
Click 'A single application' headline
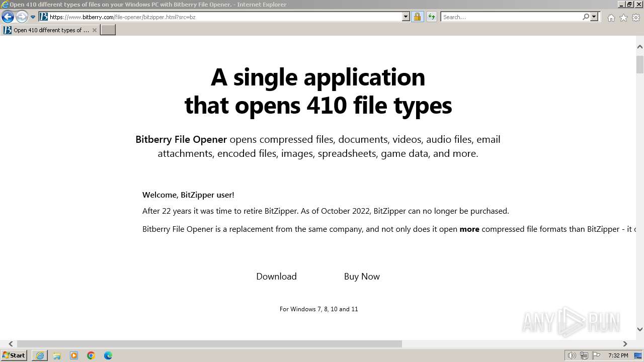pos(318,77)
